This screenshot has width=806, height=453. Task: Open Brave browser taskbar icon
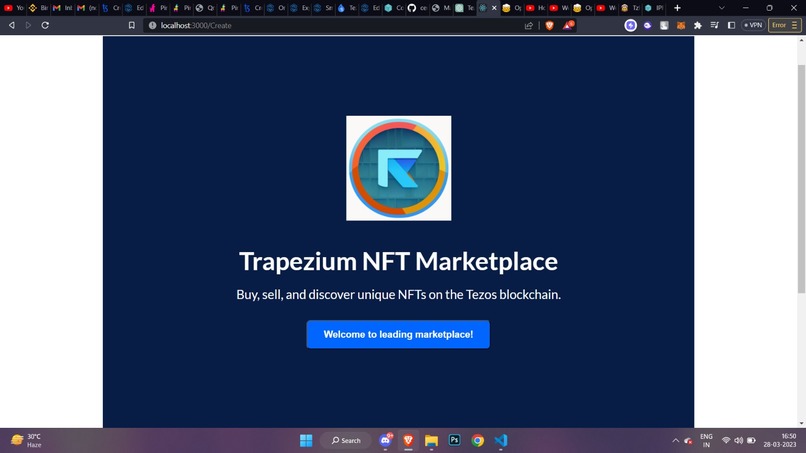coord(408,441)
